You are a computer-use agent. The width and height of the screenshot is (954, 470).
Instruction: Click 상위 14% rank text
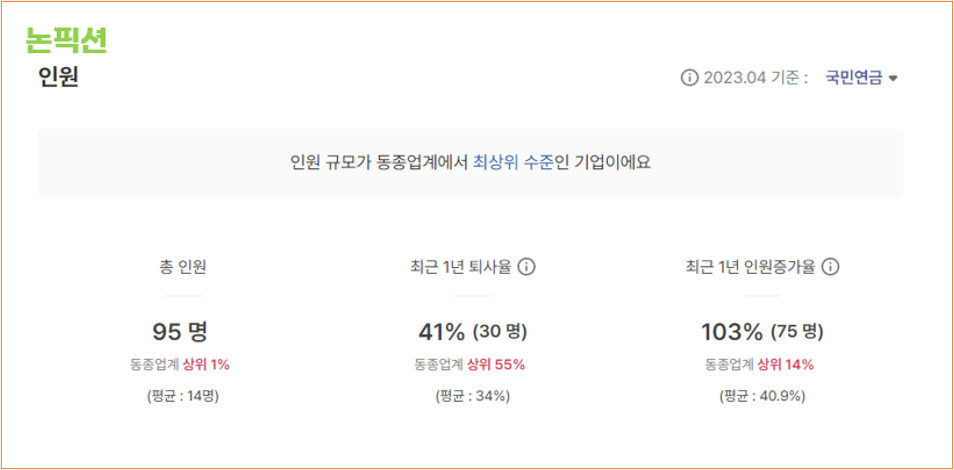click(785, 365)
